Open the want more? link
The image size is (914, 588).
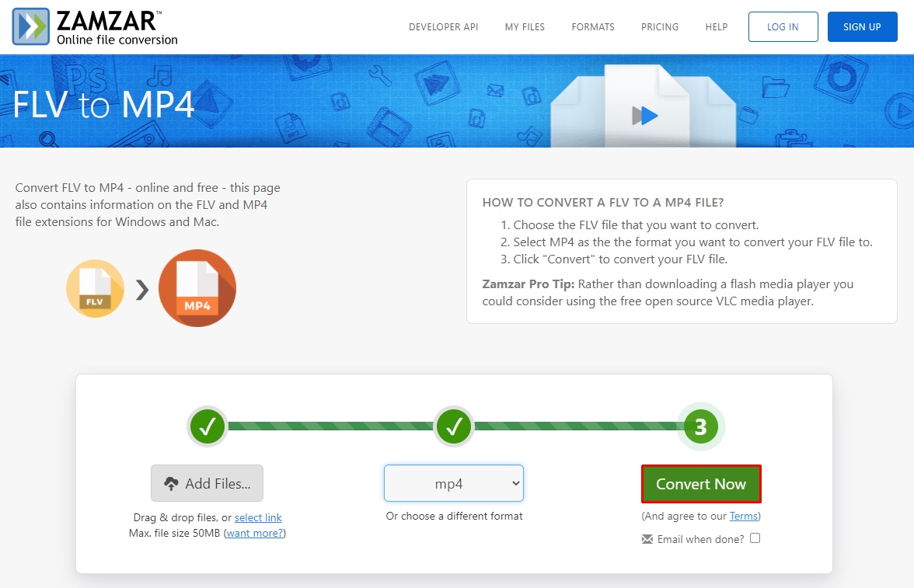click(x=255, y=533)
